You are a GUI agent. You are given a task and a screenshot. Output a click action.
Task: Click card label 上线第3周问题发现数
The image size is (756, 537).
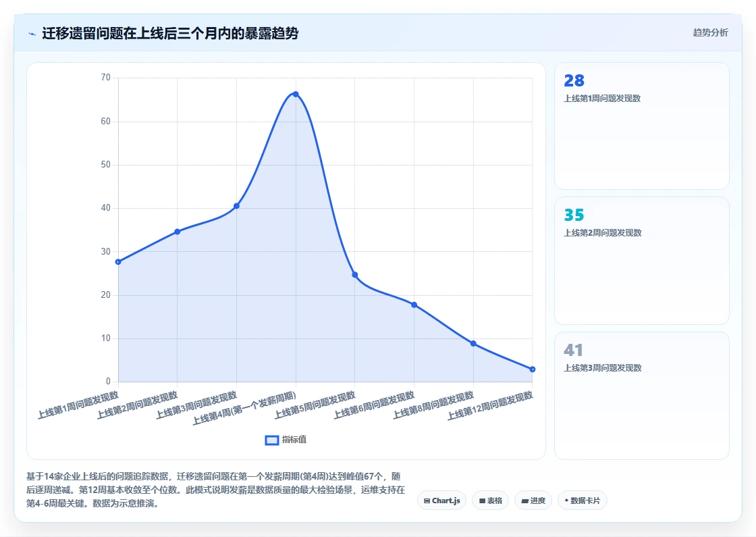point(603,368)
